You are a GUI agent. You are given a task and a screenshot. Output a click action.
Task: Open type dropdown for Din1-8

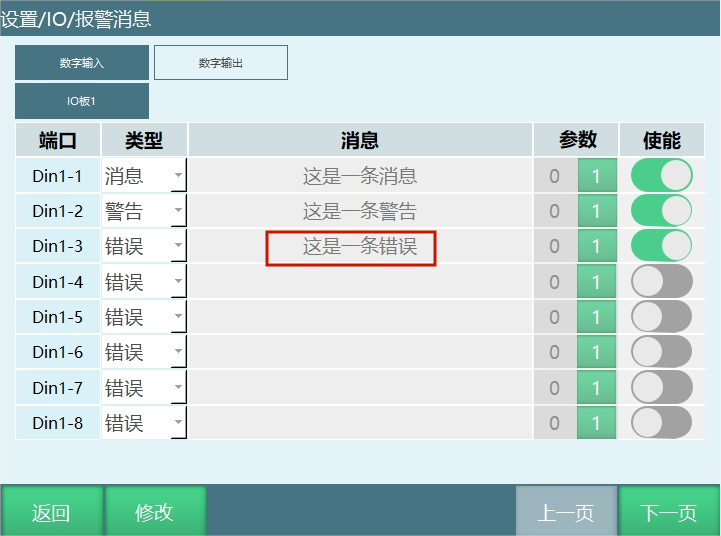coord(144,422)
